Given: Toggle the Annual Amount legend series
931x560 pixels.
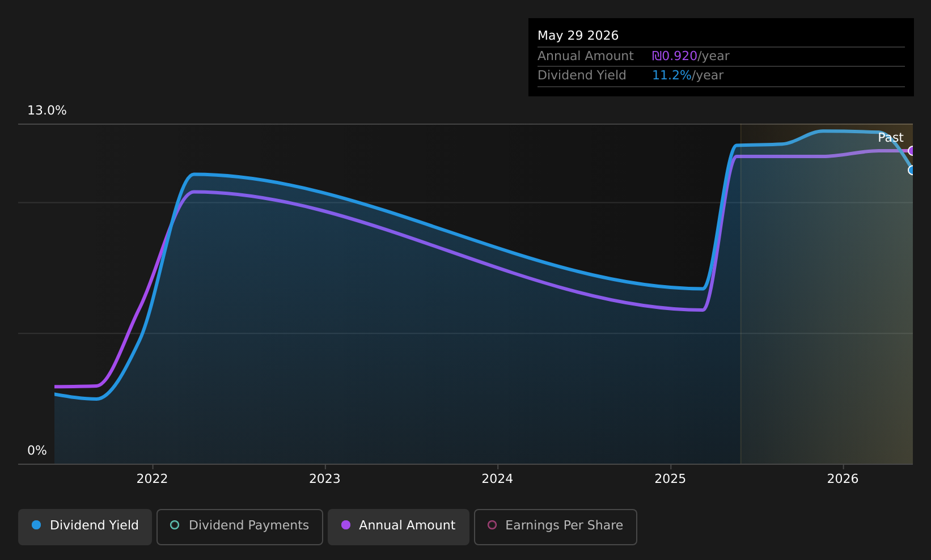Looking at the screenshot, I should click(x=399, y=527).
